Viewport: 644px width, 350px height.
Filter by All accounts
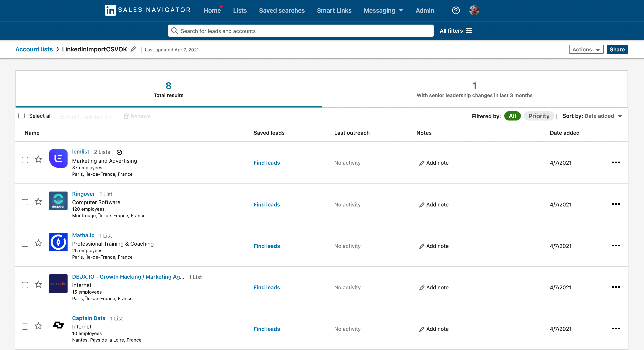[x=512, y=116]
